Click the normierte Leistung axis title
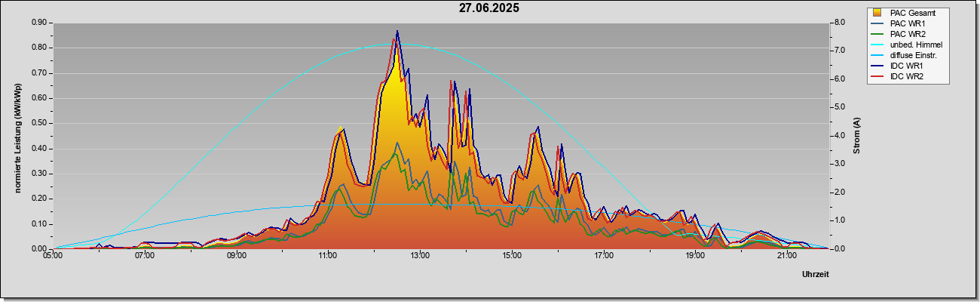980x302 pixels. click(17, 137)
